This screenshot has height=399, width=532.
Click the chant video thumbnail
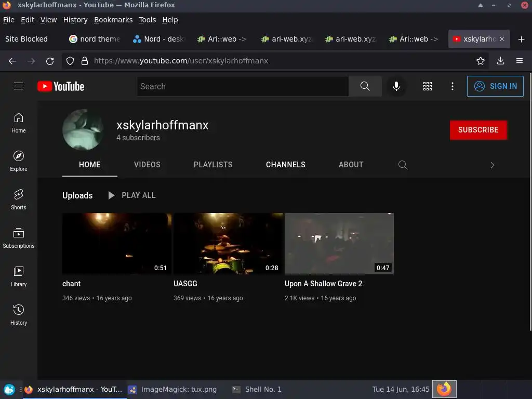(117, 244)
